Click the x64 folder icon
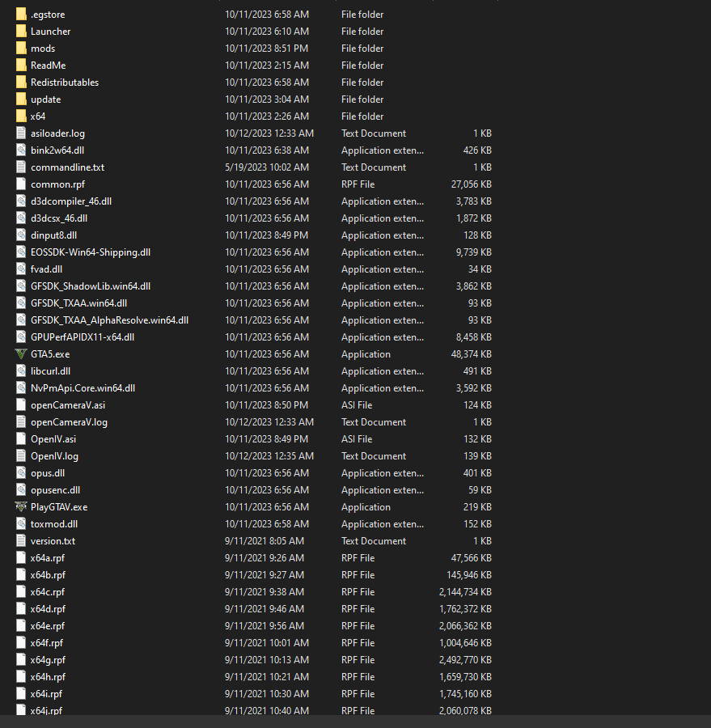Screen dimensions: 711x728 pos(21,116)
